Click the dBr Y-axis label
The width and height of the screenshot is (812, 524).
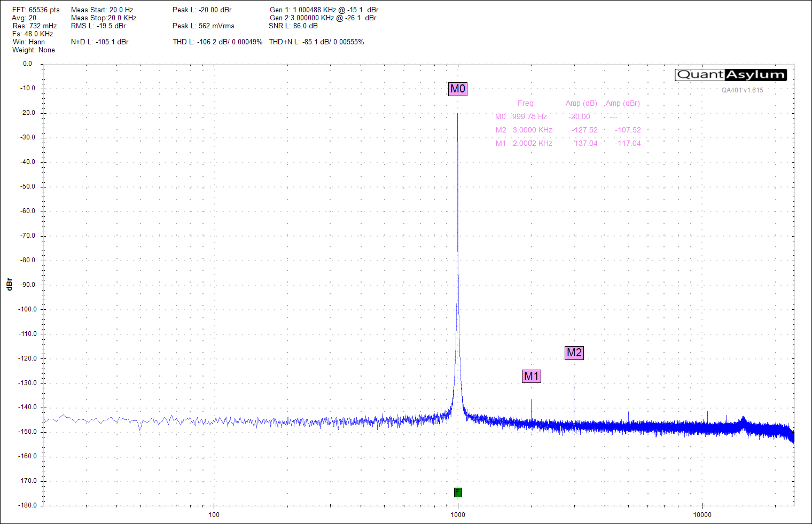point(9,284)
